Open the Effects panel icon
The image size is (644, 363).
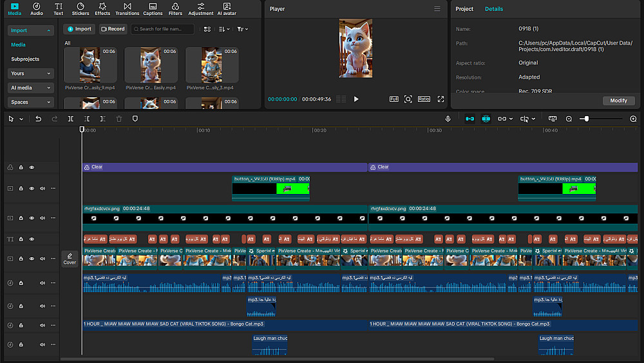102,8
